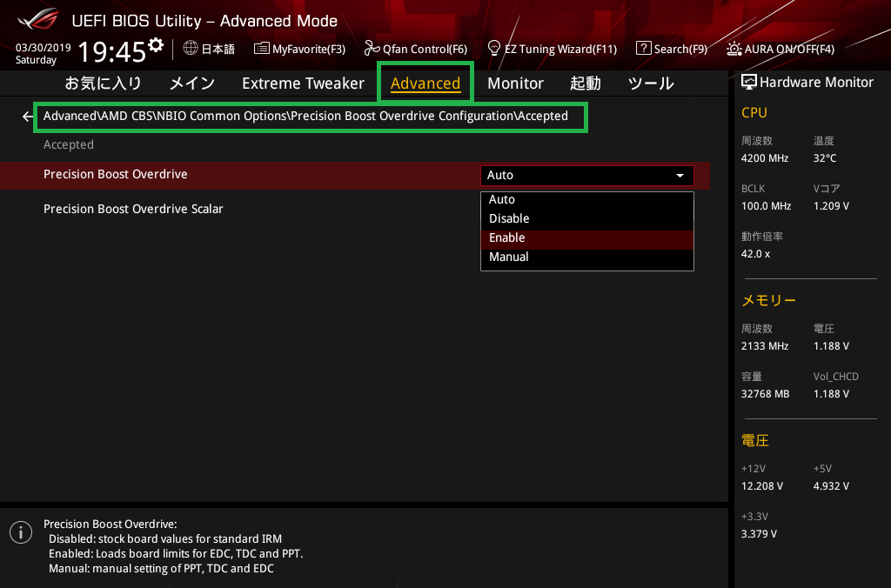Click the info icon in help panel

21,532
